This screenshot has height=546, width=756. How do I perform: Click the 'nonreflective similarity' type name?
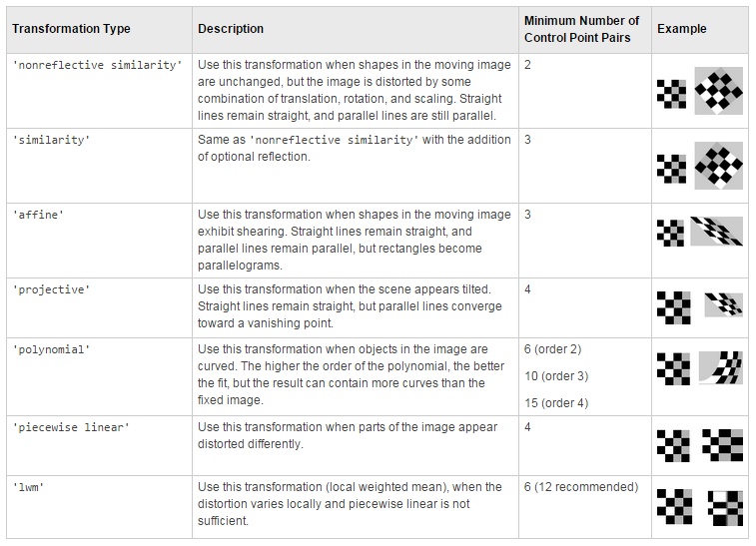click(97, 65)
